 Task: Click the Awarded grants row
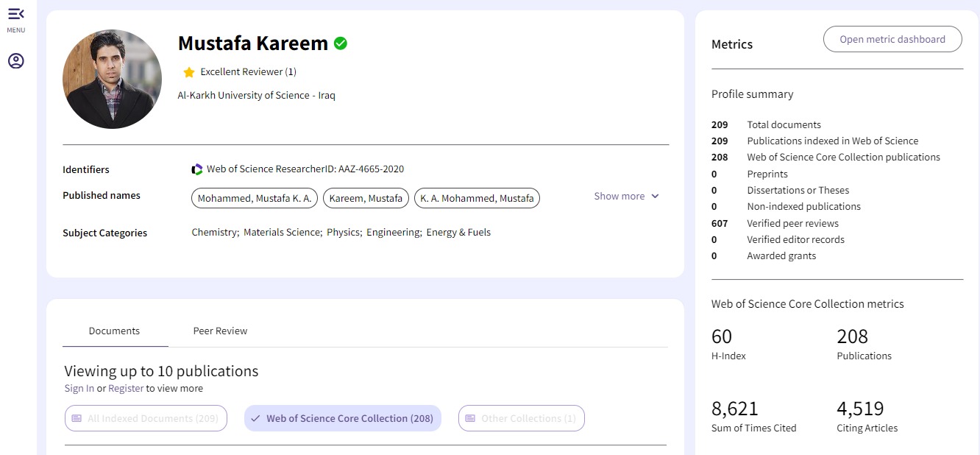(764, 255)
